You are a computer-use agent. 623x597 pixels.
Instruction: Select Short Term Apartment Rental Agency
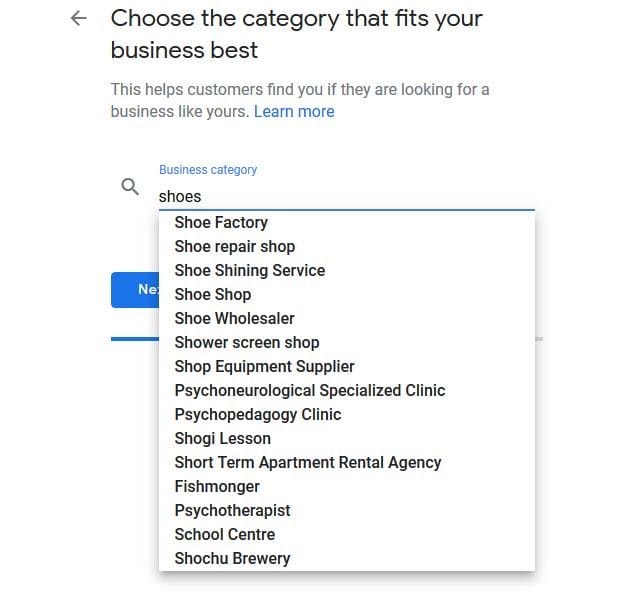click(346, 462)
